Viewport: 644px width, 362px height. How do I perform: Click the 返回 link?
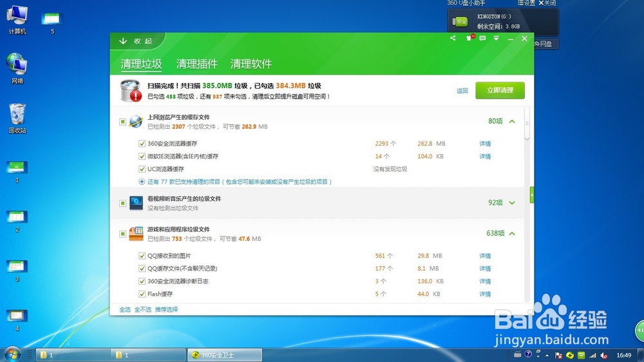tap(462, 91)
